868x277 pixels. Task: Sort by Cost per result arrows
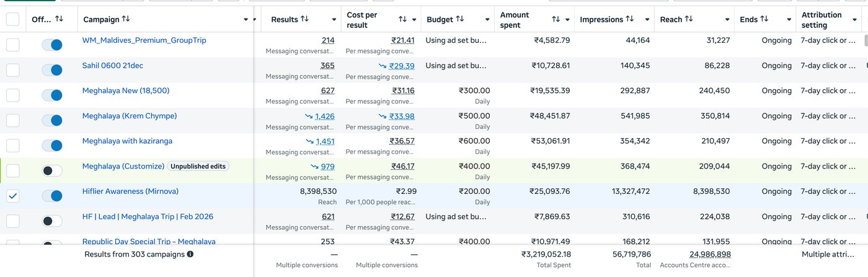[x=402, y=19]
